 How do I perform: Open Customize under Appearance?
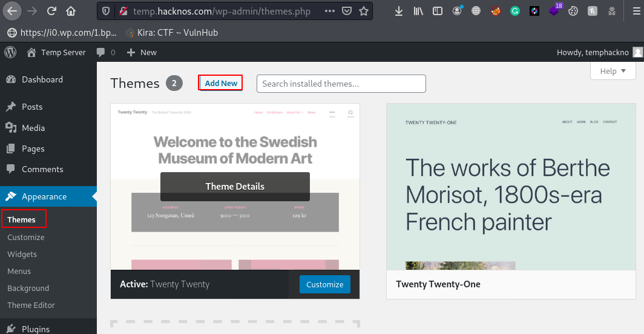[26, 237]
